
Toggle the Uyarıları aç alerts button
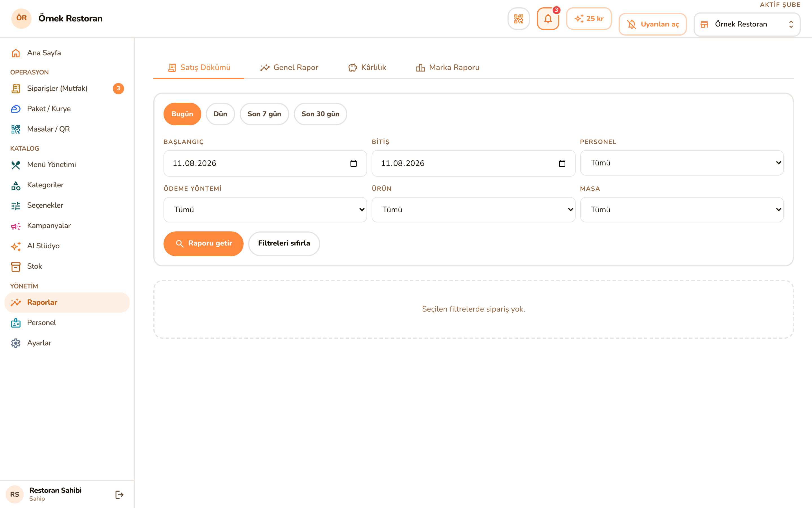[x=653, y=24]
